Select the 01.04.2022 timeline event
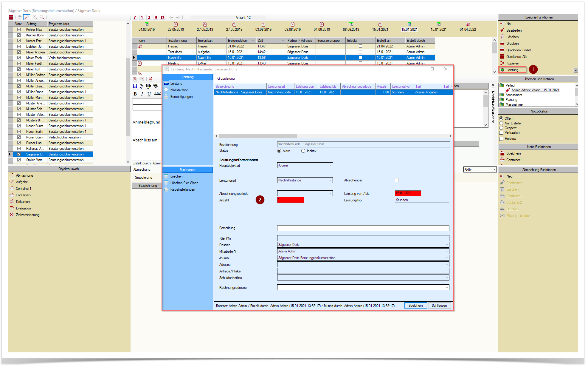This screenshot has height=367, width=588. pyautogui.click(x=468, y=27)
